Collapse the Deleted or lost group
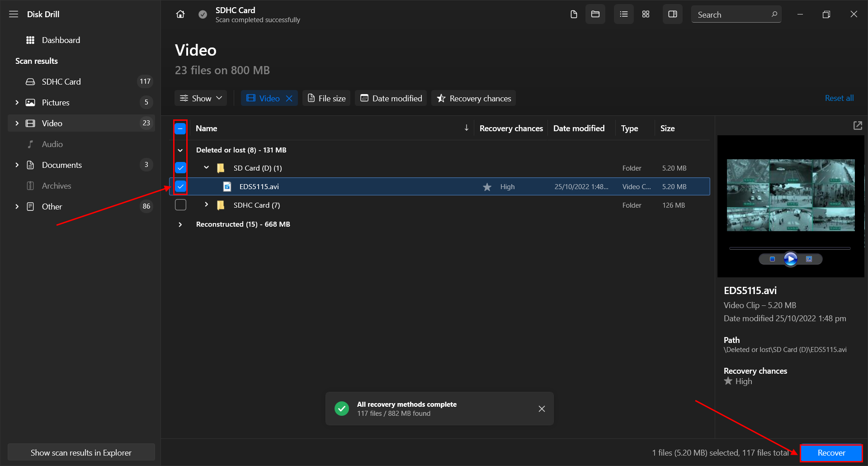The image size is (868, 466). click(x=180, y=150)
